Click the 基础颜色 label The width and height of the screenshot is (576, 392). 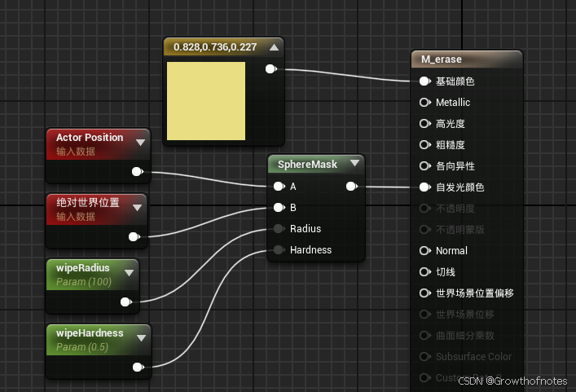coord(455,81)
